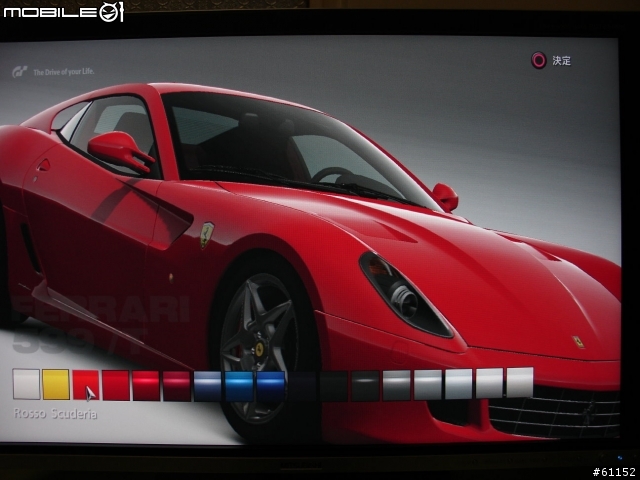Select the Rosso Scuderia swatch under the cursor

[x=86, y=385]
